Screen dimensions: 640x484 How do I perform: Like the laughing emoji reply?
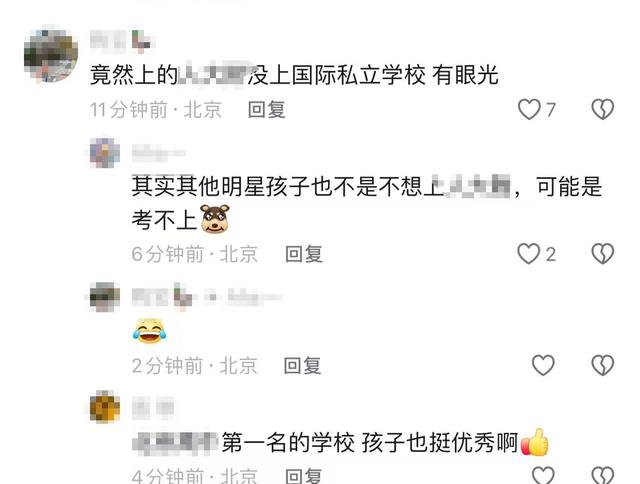pyautogui.click(x=543, y=365)
